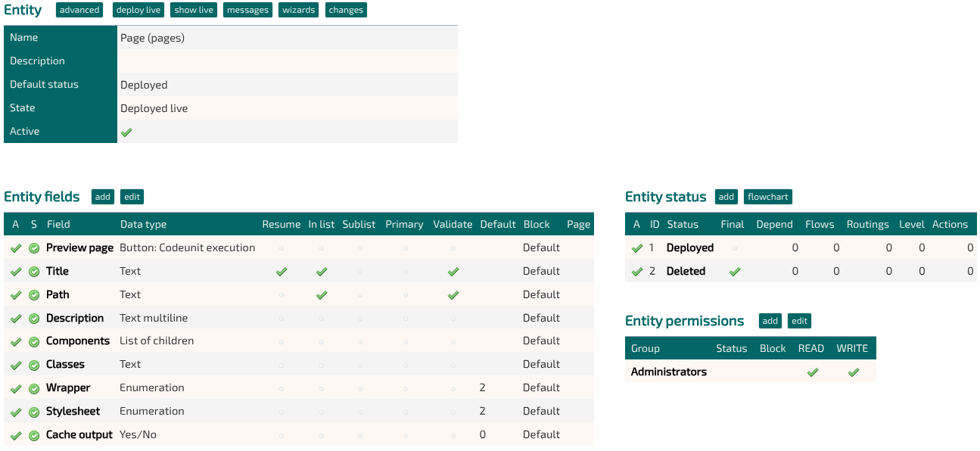Open the Preview page field
The image size is (980, 451).
(x=79, y=247)
